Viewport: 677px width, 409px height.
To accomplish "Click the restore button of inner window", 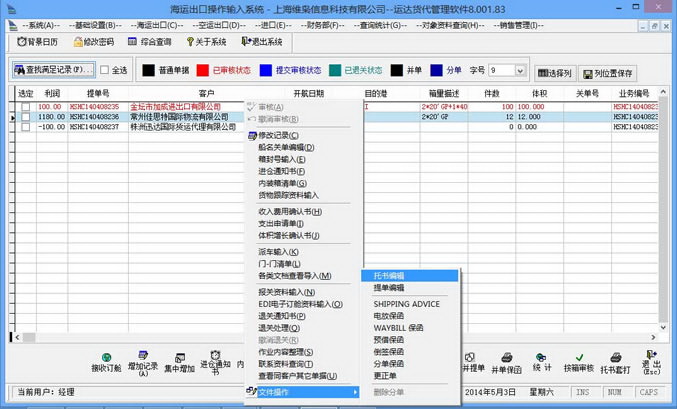I will pos(655,26).
